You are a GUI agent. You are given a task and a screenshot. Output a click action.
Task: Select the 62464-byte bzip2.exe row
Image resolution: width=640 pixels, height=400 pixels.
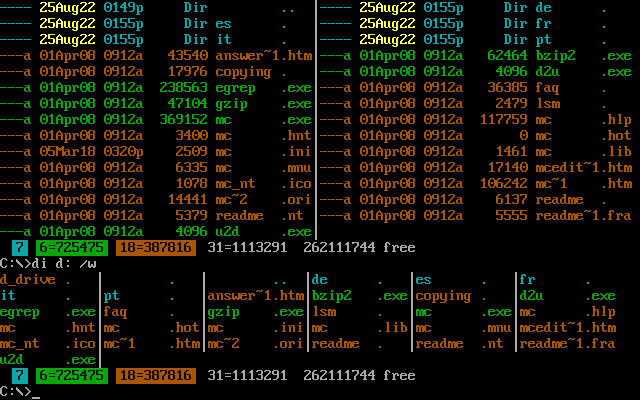(478, 56)
